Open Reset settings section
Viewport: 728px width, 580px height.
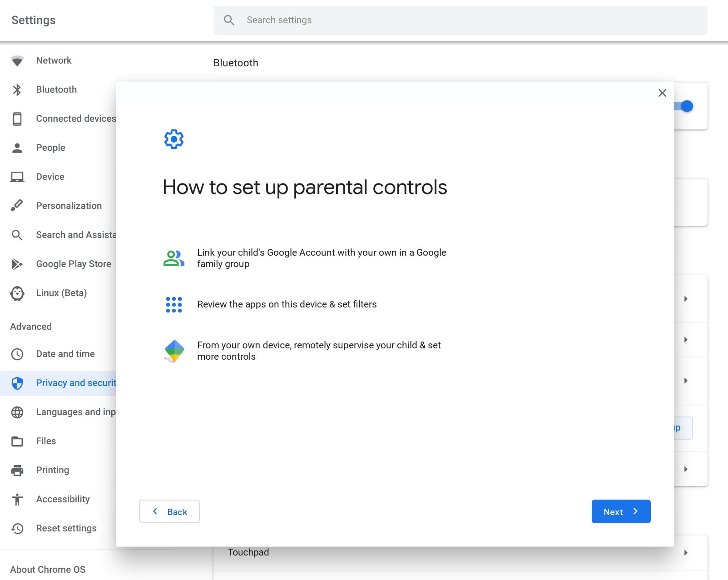(x=66, y=529)
